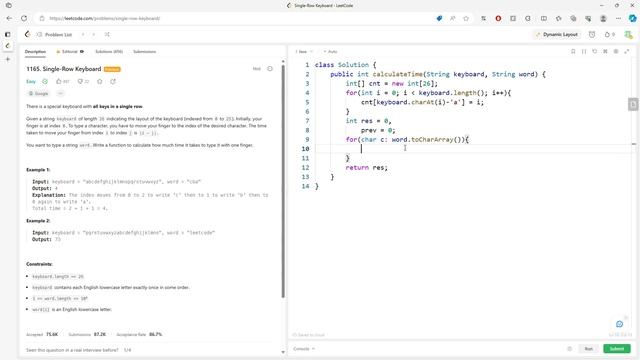640x360 pixels.
Task: Open the profile avatar in the LeetCode header
Action: coord(628,35)
